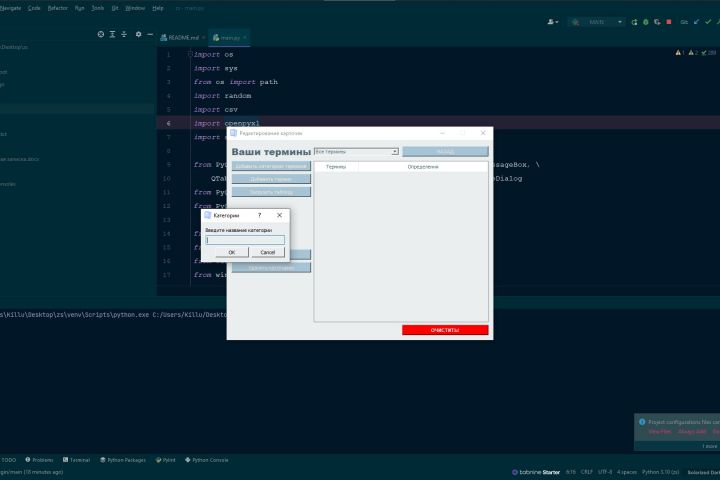Close the README.md tab
The width and height of the screenshot is (720, 480).
click(203, 38)
